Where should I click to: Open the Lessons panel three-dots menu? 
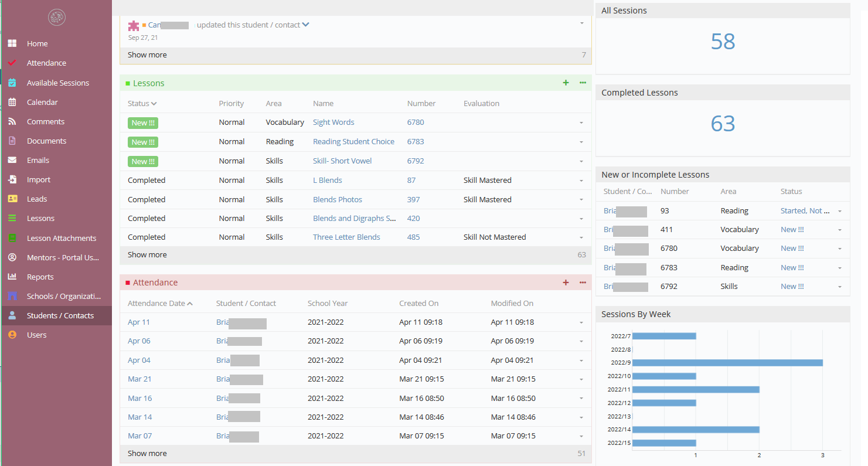point(583,83)
